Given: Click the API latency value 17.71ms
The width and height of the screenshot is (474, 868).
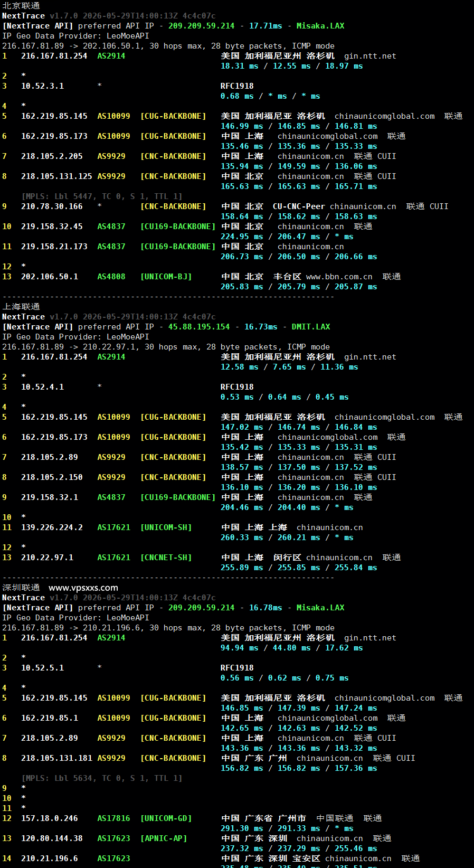Looking at the screenshot, I should pos(266,26).
